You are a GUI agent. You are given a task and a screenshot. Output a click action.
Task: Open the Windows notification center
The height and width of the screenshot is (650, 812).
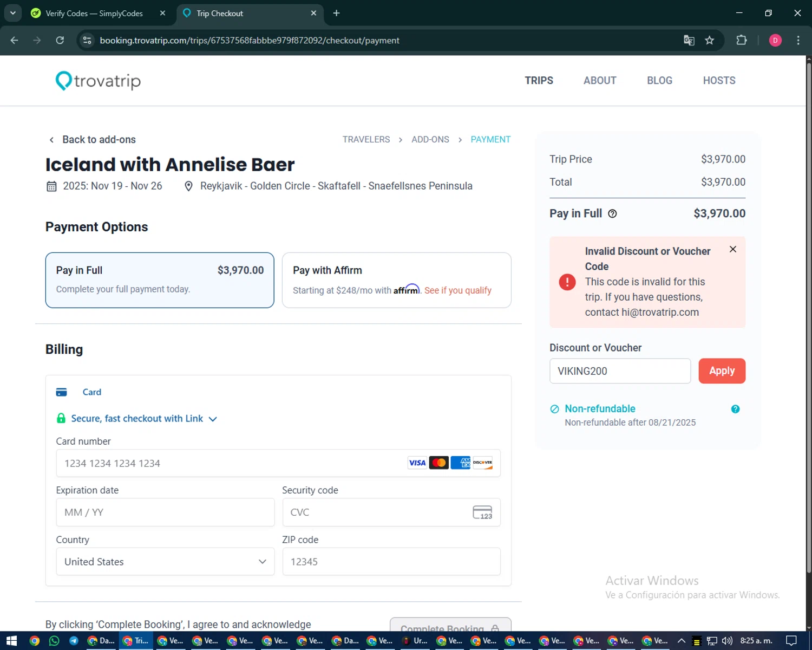791,641
